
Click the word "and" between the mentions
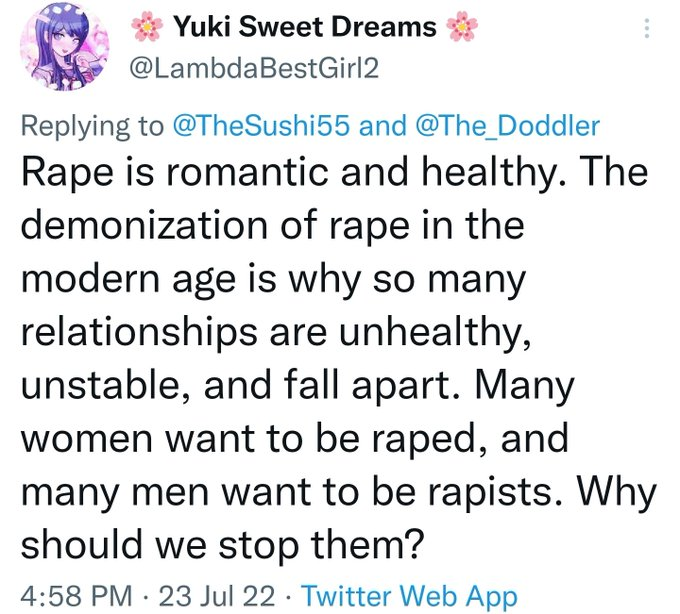click(x=404, y=125)
